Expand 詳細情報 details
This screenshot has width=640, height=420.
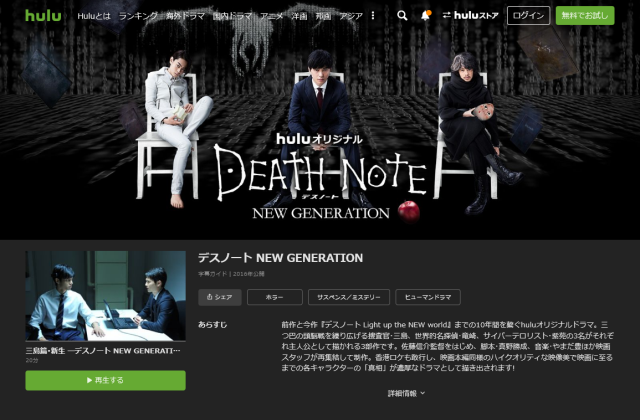click(x=406, y=393)
